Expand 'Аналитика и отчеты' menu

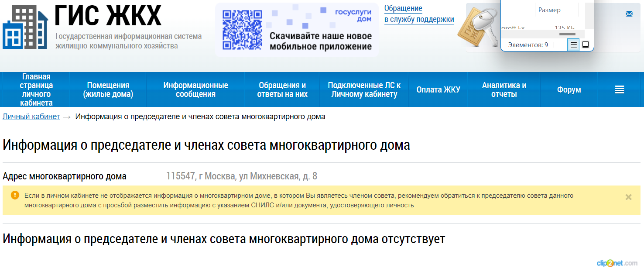[x=504, y=89]
